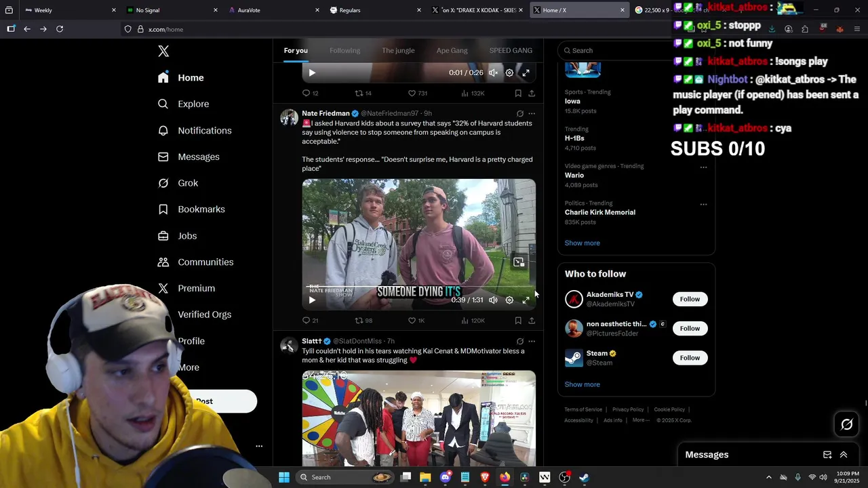Switch to the Ape Gang tab
This screenshot has height=488, width=868.
[452, 51]
